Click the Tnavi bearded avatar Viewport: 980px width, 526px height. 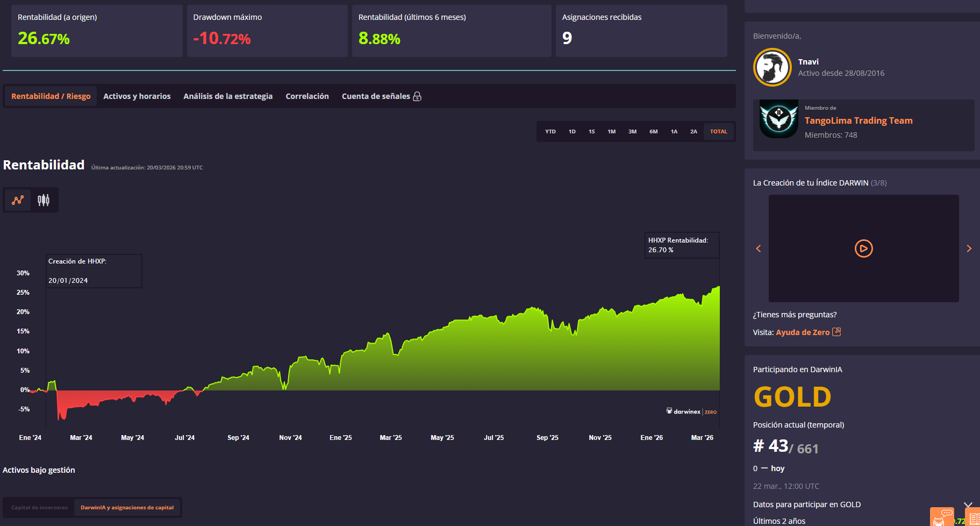pyautogui.click(x=772, y=67)
